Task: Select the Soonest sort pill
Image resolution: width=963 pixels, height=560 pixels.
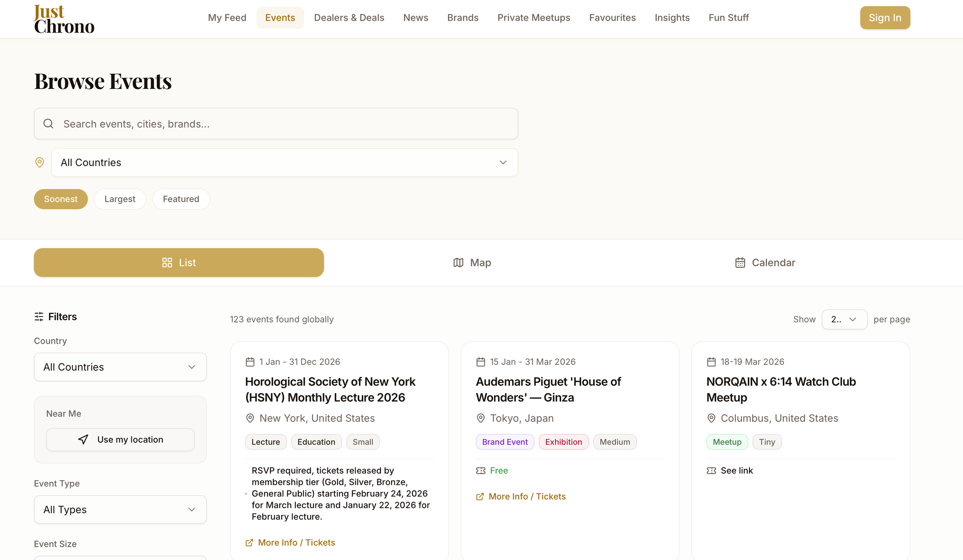Action: click(60, 199)
